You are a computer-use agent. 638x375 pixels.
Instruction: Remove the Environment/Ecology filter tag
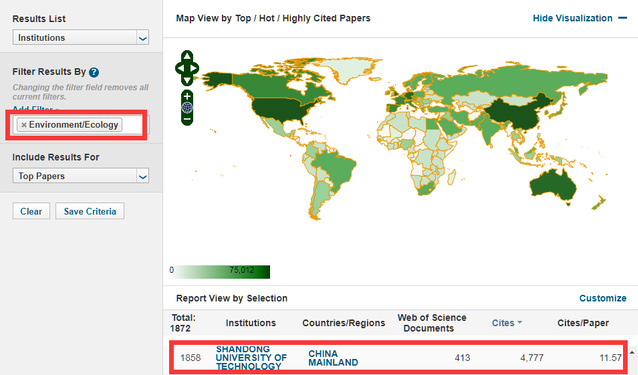pyautogui.click(x=24, y=125)
